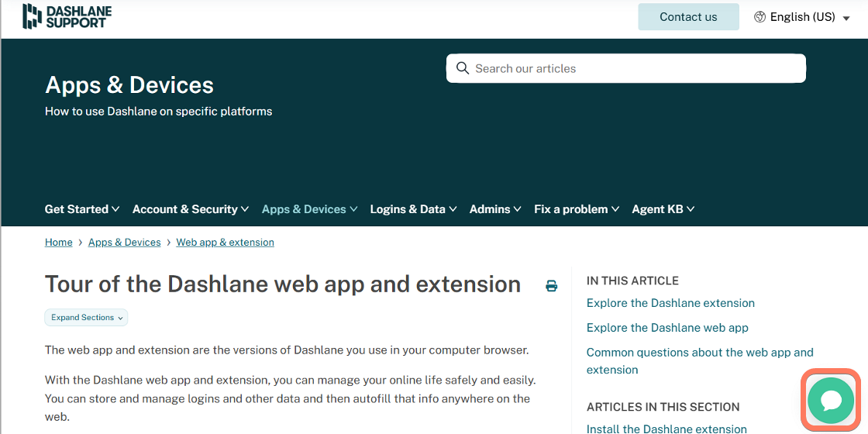The height and width of the screenshot is (434, 868).
Task: Click the search magnifier icon
Action: (463, 68)
